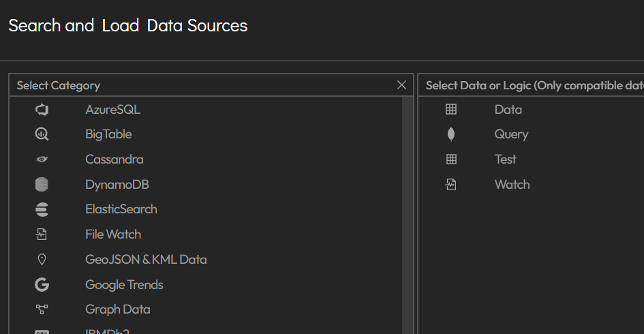Pick DynamoDB in the category list
644x334 pixels.
tap(117, 185)
